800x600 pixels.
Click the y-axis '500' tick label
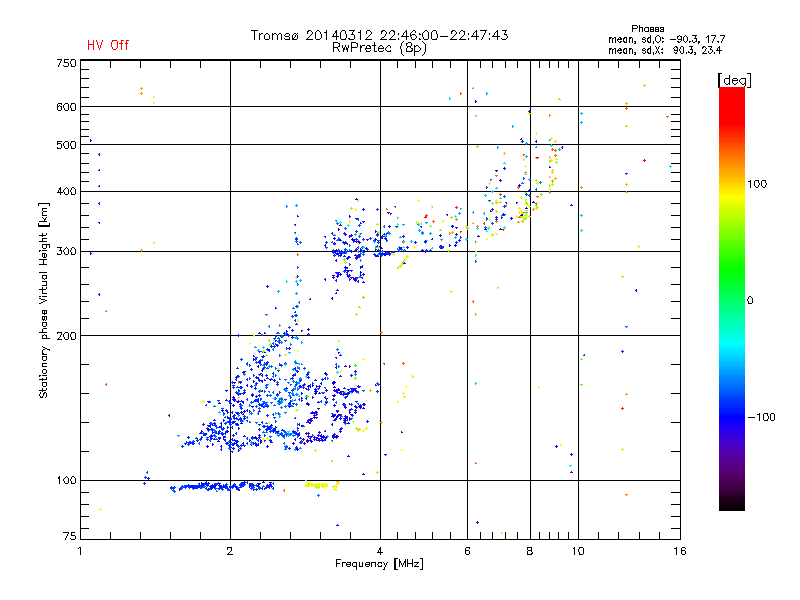pyautogui.click(x=66, y=145)
